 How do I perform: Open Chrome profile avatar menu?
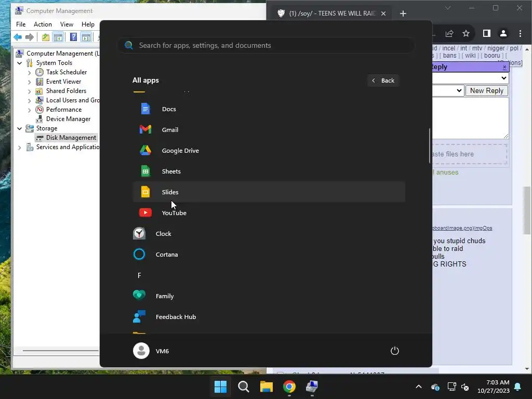pos(503,33)
